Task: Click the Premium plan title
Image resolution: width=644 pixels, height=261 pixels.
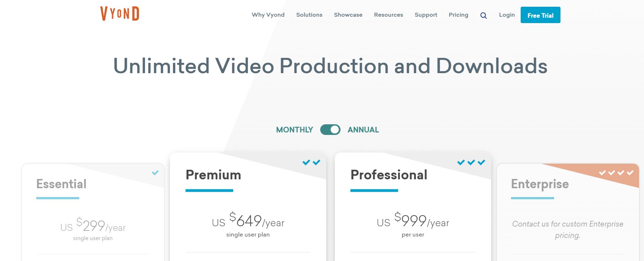Action: 213,175
